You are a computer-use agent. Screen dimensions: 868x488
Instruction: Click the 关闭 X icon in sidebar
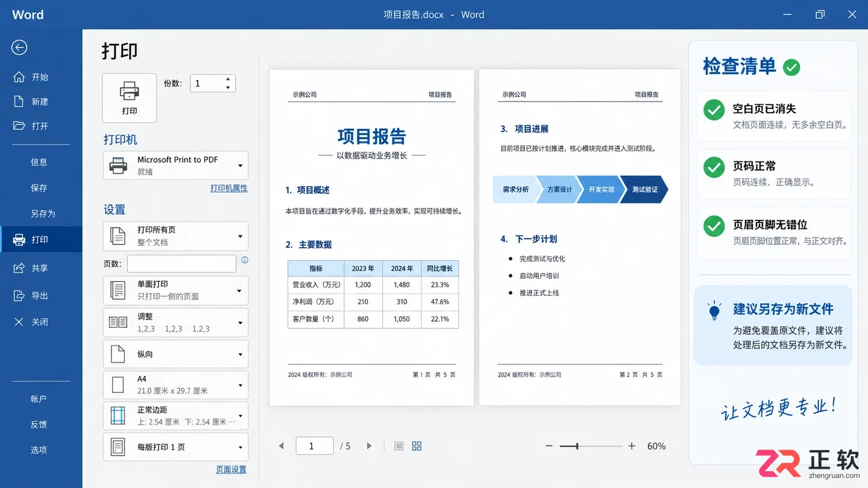tap(19, 322)
